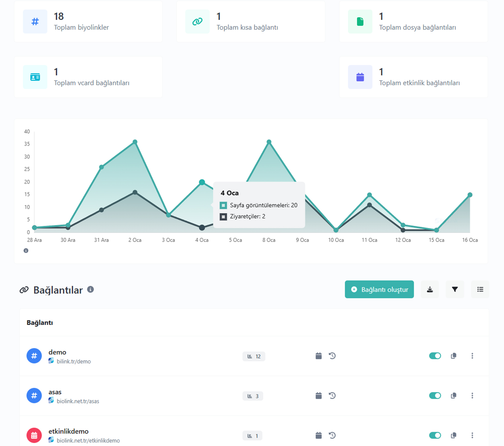This screenshot has height=446, width=504.
Task: Disable the demo link toggle
Action: pos(435,356)
